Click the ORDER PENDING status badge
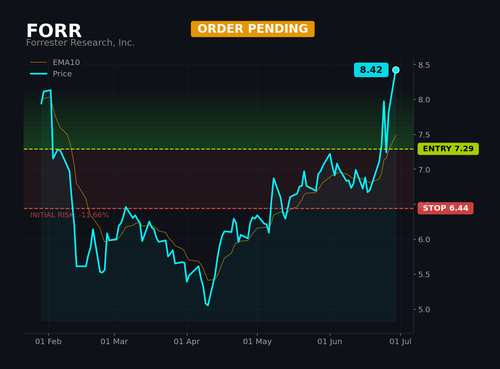This screenshot has height=369, width=500. point(253,29)
